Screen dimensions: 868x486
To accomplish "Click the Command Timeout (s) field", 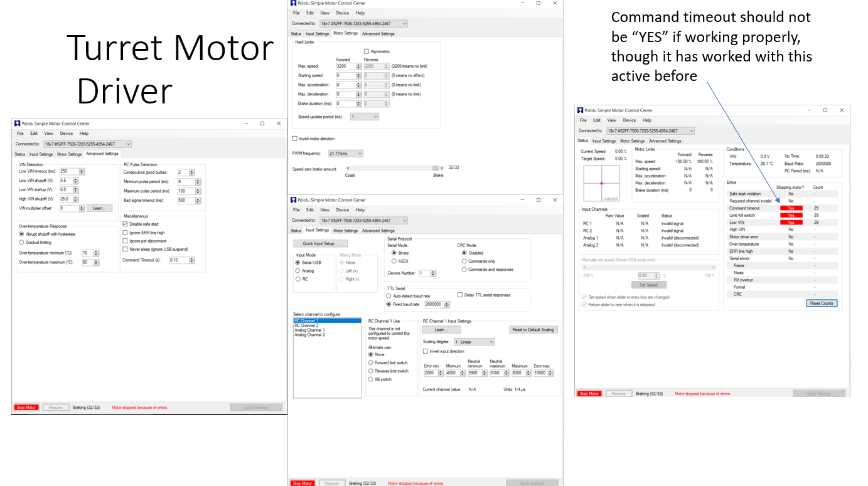I will click(x=179, y=260).
